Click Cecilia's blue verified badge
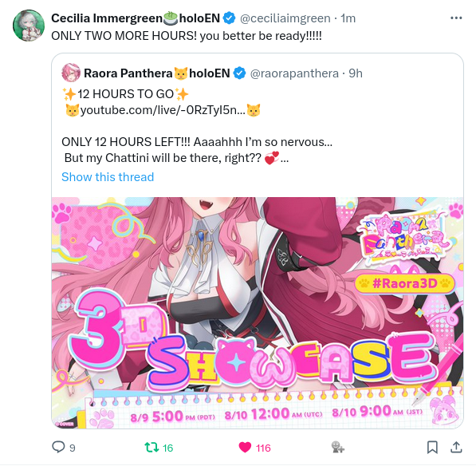Screen dimensions: 476x466 [229, 18]
